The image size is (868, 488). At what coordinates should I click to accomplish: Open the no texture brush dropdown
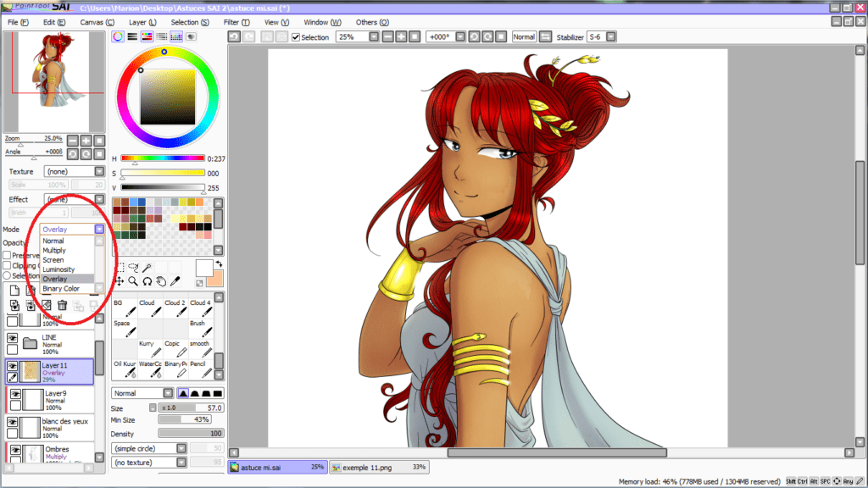click(x=149, y=462)
